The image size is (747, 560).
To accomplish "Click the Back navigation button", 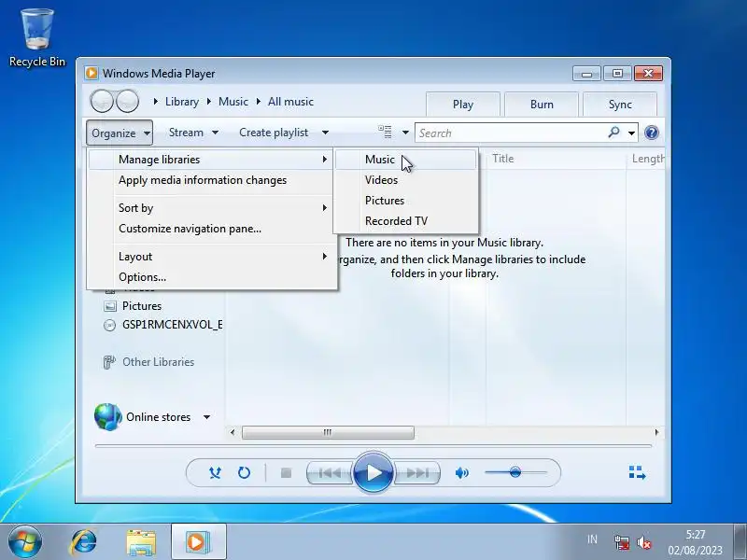I will 102,101.
